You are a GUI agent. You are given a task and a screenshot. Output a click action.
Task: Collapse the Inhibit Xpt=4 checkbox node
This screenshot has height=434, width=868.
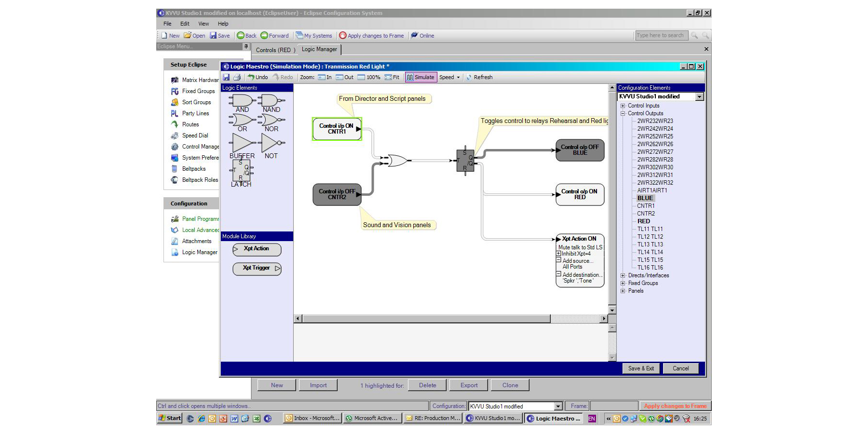point(558,254)
